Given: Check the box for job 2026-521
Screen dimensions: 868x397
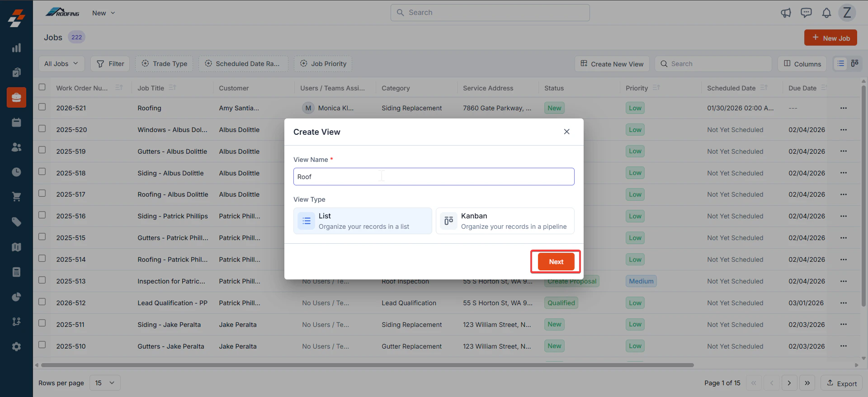Looking at the screenshot, I should point(42,107).
